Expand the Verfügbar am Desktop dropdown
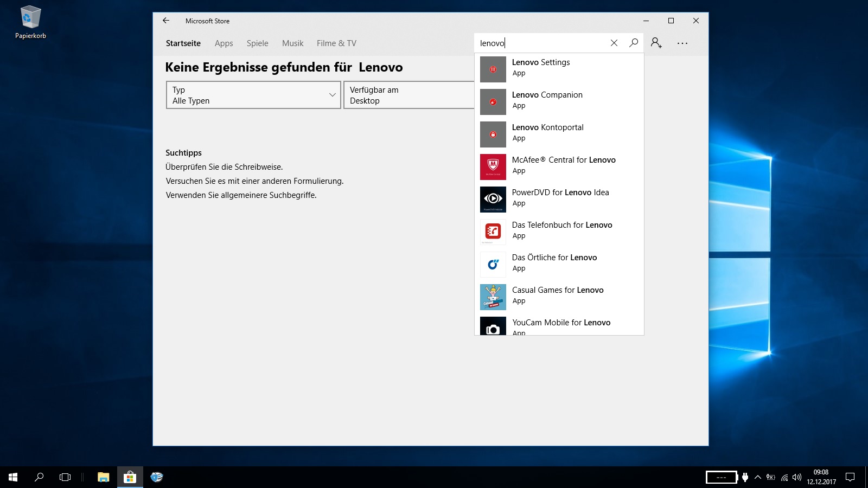The image size is (868, 488). [409, 95]
